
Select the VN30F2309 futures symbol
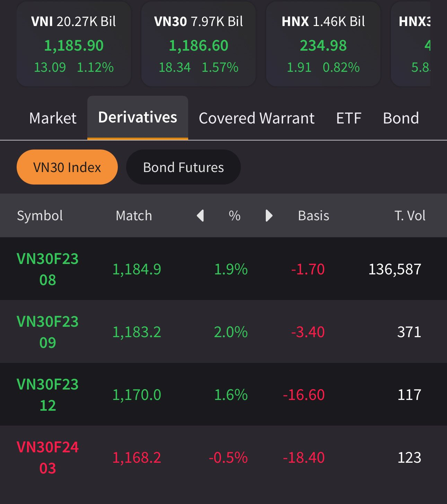[x=48, y=332]
